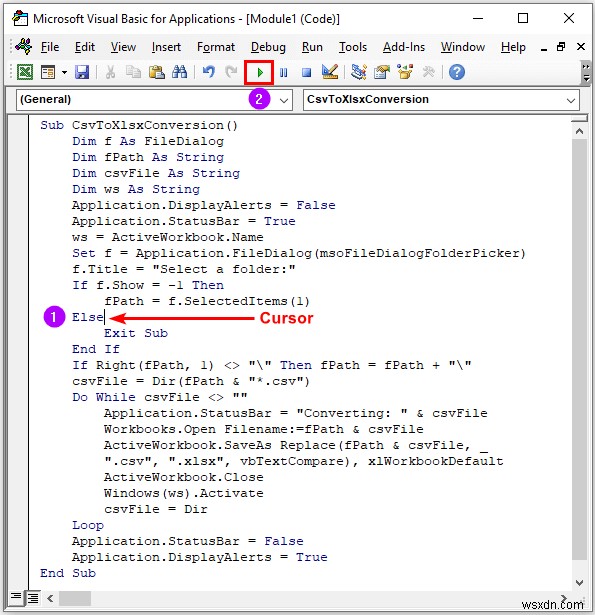The image size is (595, 615).
Task: Undo the last action
Action: pyautogui.click(x=209, y=73)
